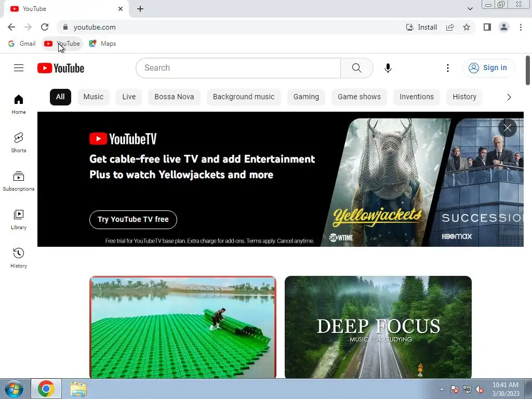Start voice search with the microphone icon

click(388, 68)
